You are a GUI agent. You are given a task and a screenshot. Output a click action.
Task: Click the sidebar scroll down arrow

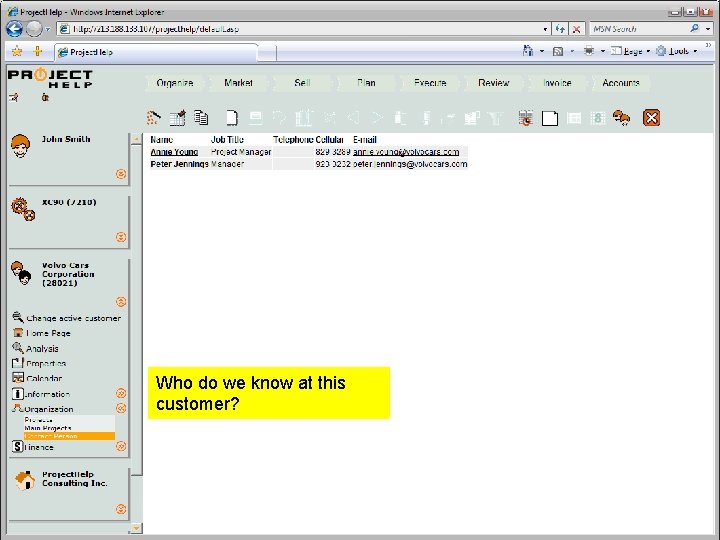pos(136,528)
